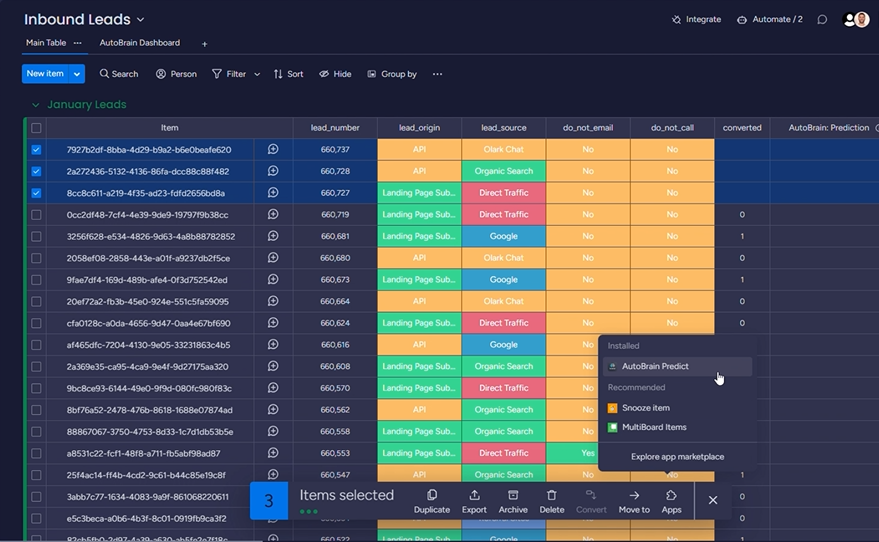The width and height of the screenshot is (879, 542).
Task: Click the Delete trash icon
Action: coord(552,495)
